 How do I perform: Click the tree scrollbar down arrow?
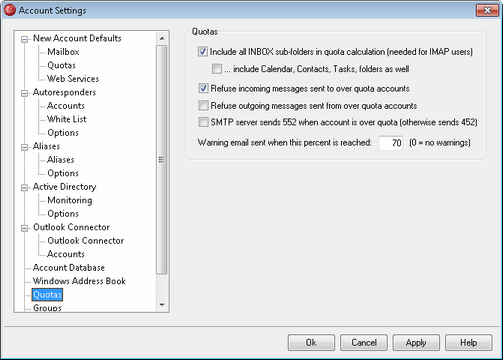(162, 305)
